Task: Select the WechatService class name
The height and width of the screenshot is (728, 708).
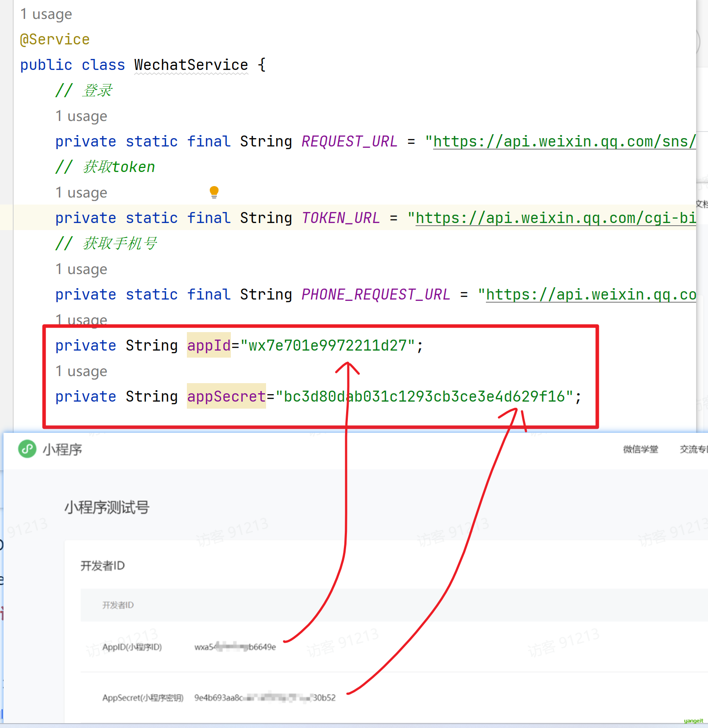Action: (191, 65)
